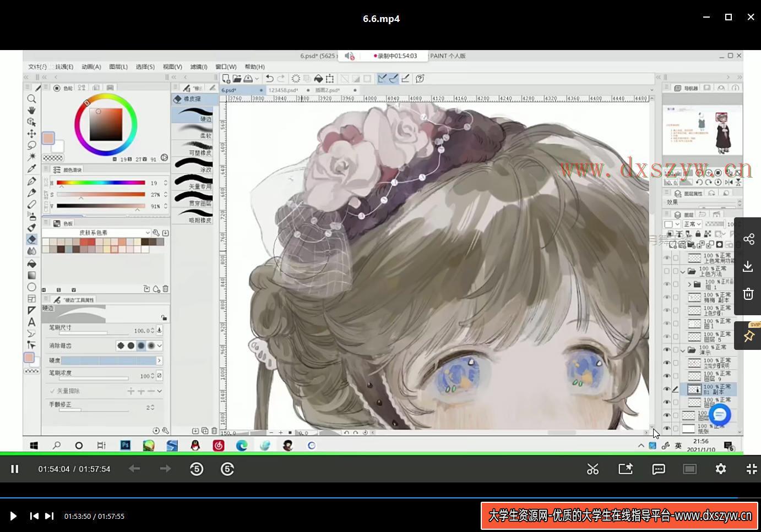Click the Redo arrow in command bar
Image resolution: width=761 pixels, height=532 pixels.
281,79
